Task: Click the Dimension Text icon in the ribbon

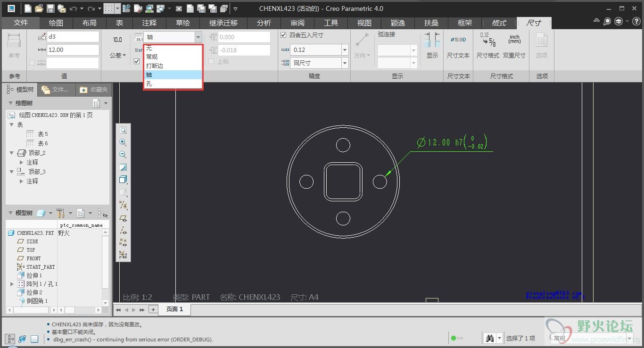Action: coord(458,40)
